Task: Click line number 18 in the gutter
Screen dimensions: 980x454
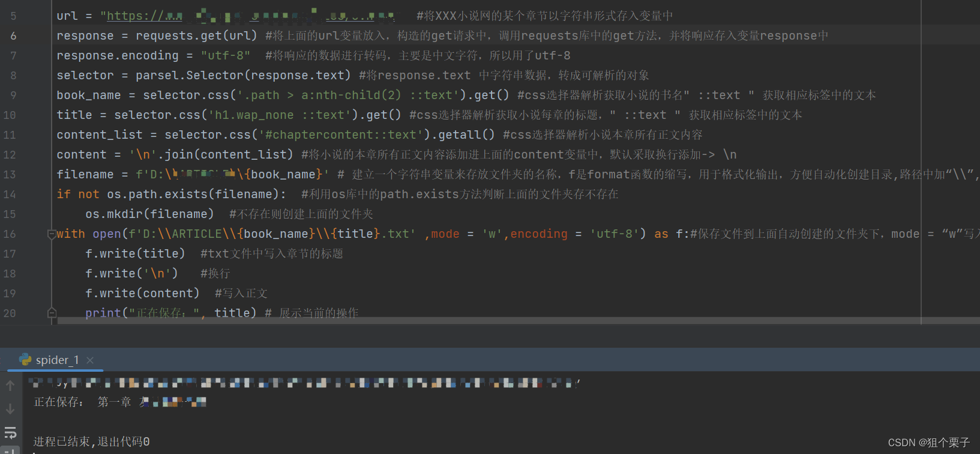Action: coord(10,274)
